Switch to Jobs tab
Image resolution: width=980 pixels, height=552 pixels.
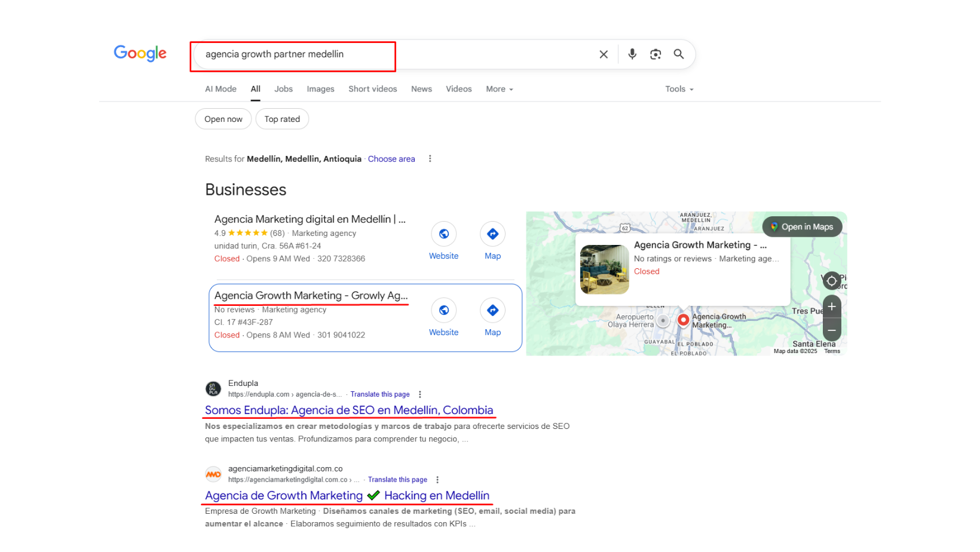point(283,89)
